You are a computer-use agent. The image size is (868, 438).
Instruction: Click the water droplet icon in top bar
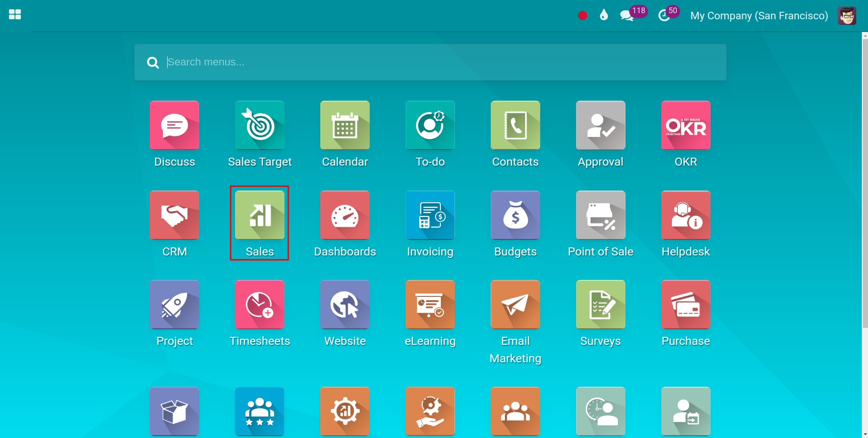point(604,15)
